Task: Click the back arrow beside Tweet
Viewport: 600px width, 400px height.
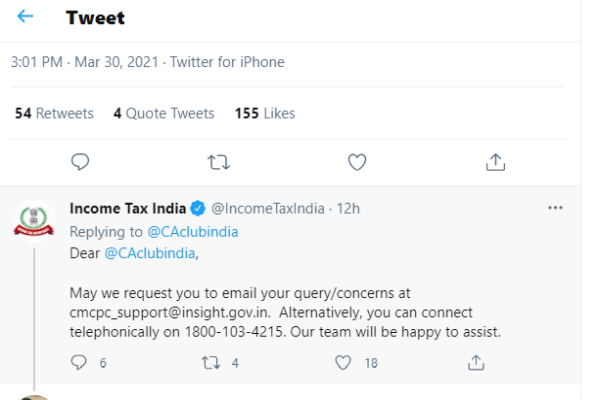Action: point(25,18)
